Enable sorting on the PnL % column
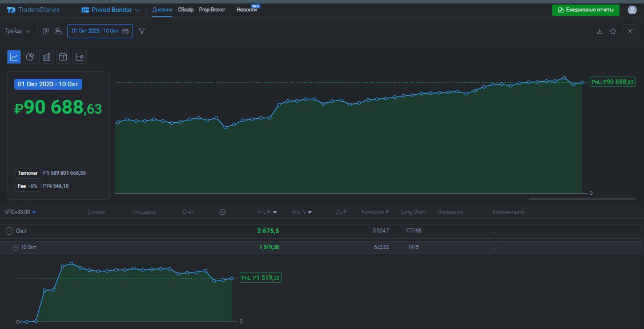 coord(301,211)
